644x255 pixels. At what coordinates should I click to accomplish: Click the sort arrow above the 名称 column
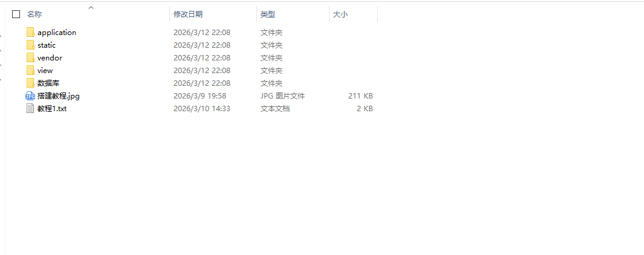pos(91,7)
